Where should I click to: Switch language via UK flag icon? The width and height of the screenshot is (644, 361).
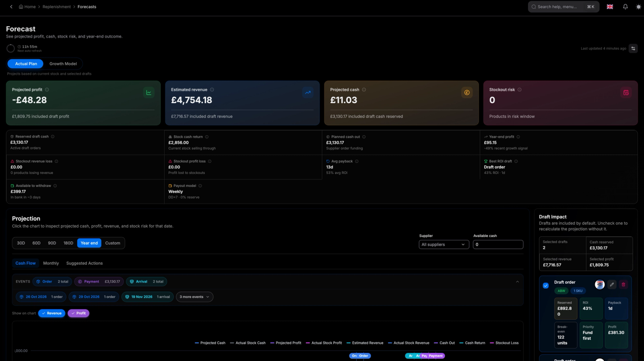610,7
